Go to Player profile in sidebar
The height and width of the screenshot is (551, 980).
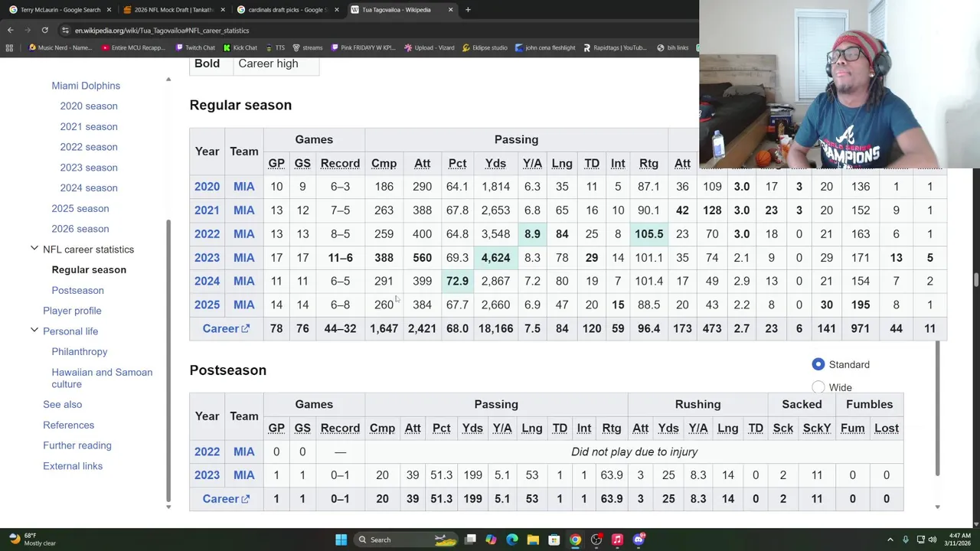(72, 311)
